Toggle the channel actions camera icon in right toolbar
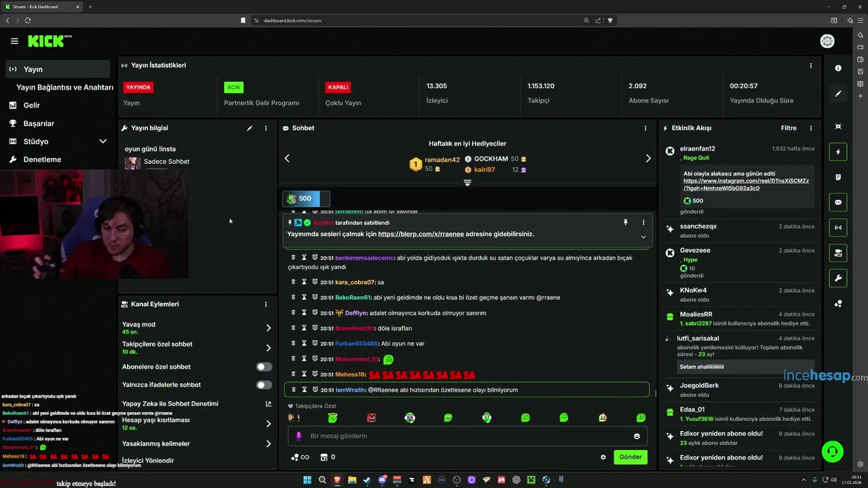This screenshot has height=488, width=868. tap(838, 253)
